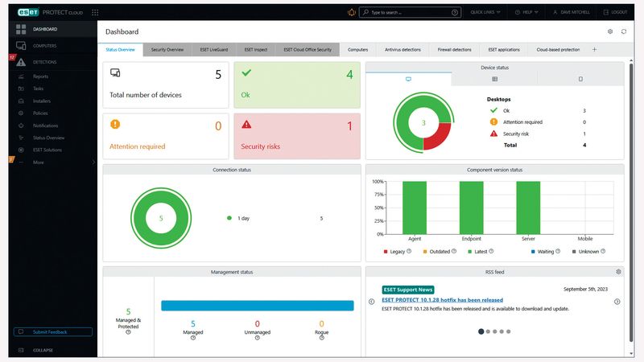Click the dashboard settings gear icon
644x362 pixels.
tap(610, 31)
